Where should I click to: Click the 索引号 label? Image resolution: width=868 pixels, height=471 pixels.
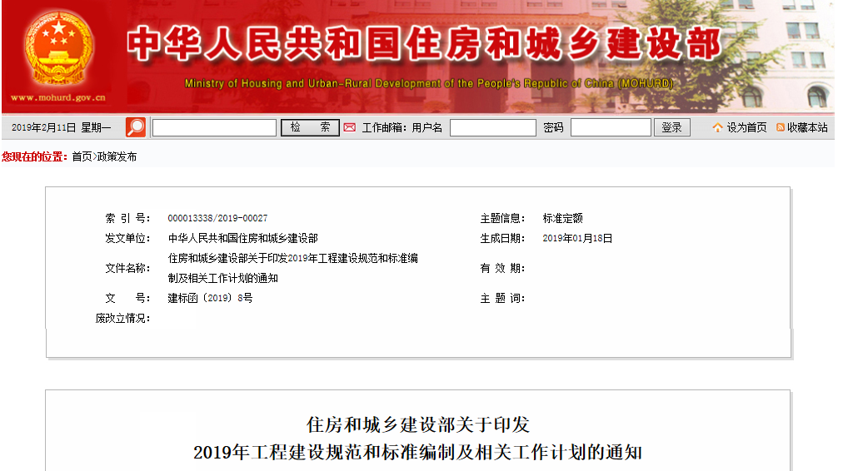[127, 218]
